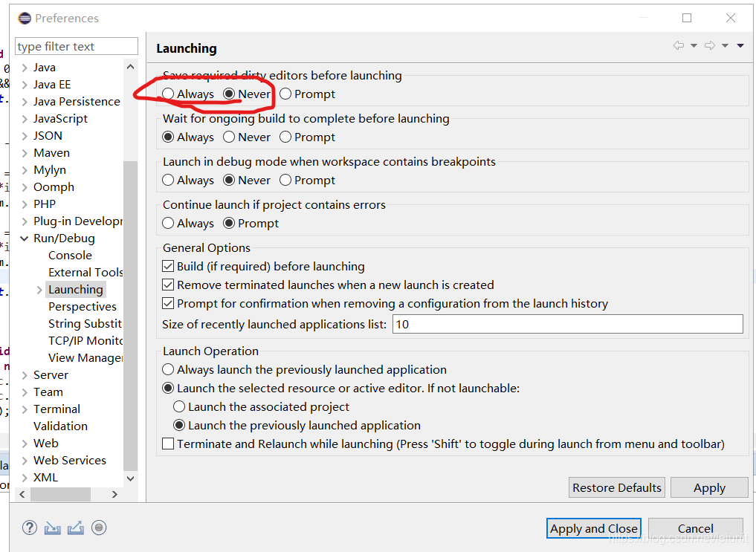The height and width of the screenshot is (552, 756).
Task: Click the Apply button
Action: (x=709, y=487)
